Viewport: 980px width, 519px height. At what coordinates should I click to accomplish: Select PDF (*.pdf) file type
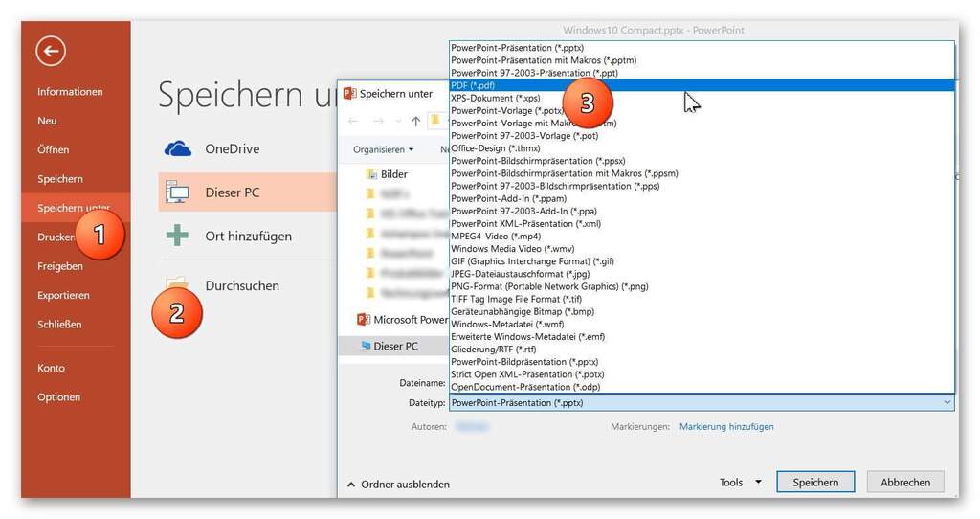[x=702, y=85]
